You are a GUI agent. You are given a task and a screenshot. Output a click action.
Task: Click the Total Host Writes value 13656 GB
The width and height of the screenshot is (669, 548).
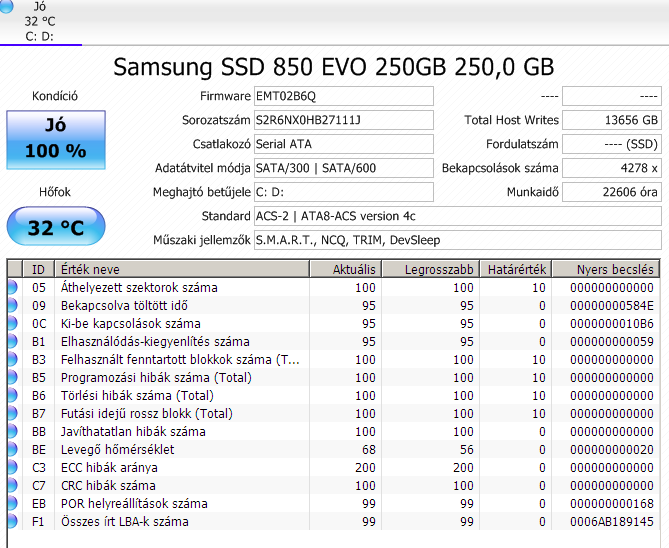click(x=612, y=120)
